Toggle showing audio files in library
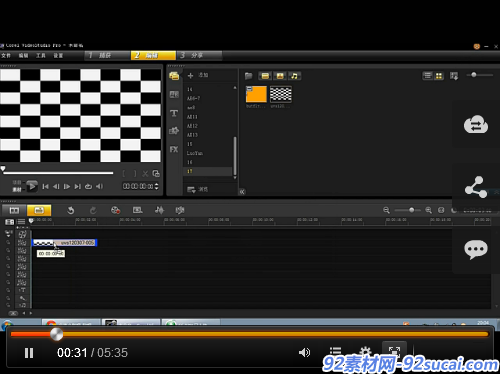 tap(295, 76)
